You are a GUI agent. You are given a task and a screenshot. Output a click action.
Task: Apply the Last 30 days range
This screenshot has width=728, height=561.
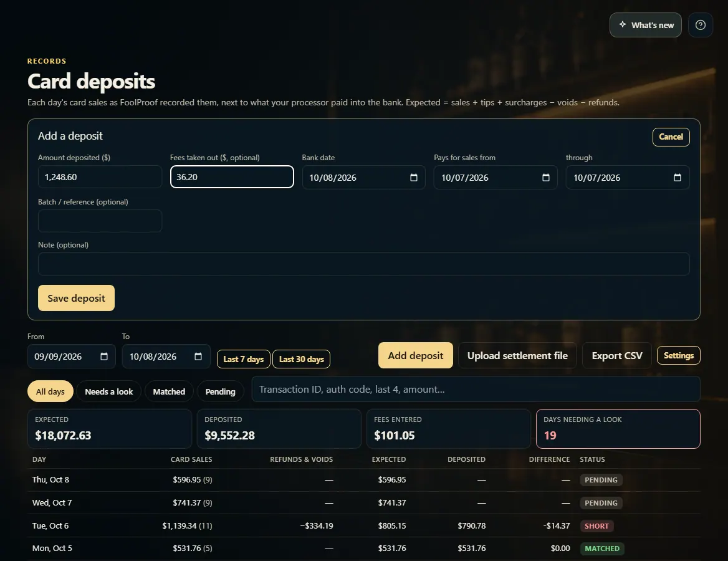click(301, 359)
